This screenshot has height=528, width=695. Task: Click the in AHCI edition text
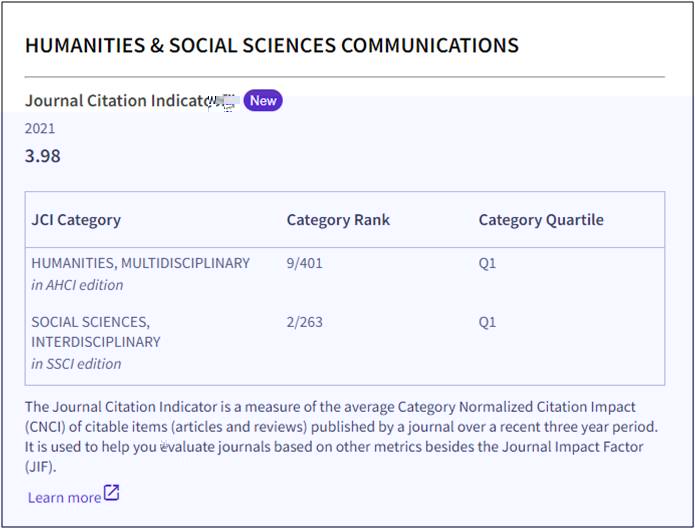pyautogui.click(x=77, y=285)
